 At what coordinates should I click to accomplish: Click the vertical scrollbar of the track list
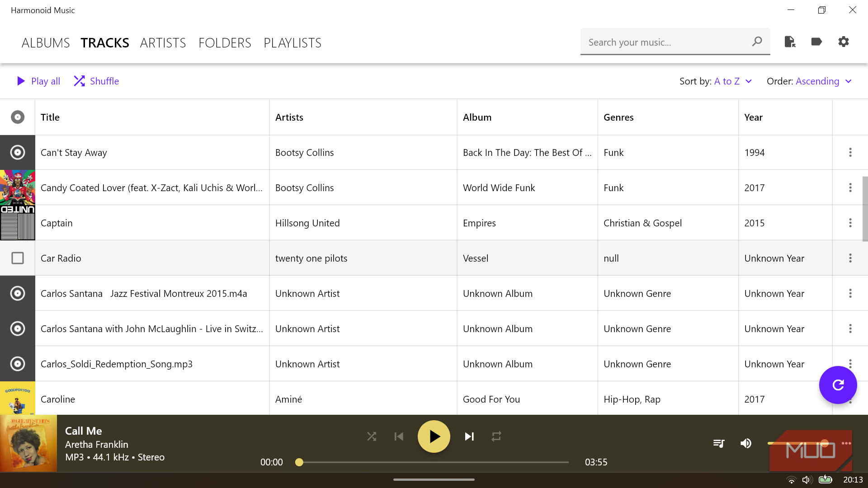coord(865,209)
